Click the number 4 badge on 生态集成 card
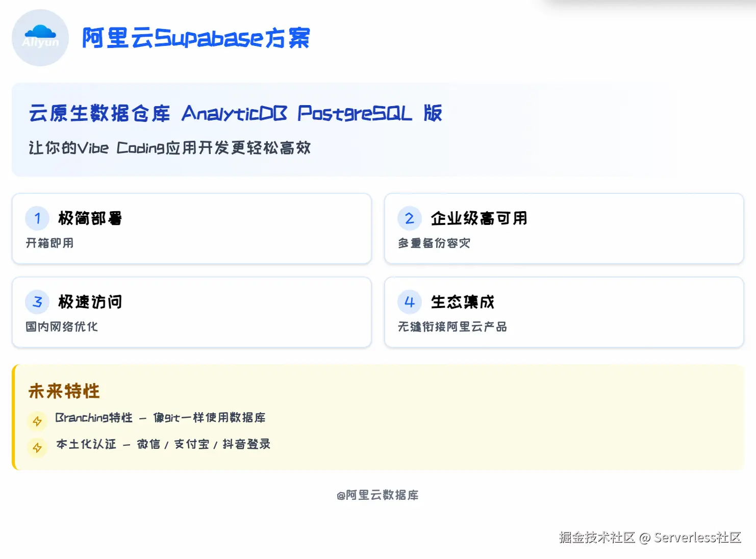 (410, 302)
